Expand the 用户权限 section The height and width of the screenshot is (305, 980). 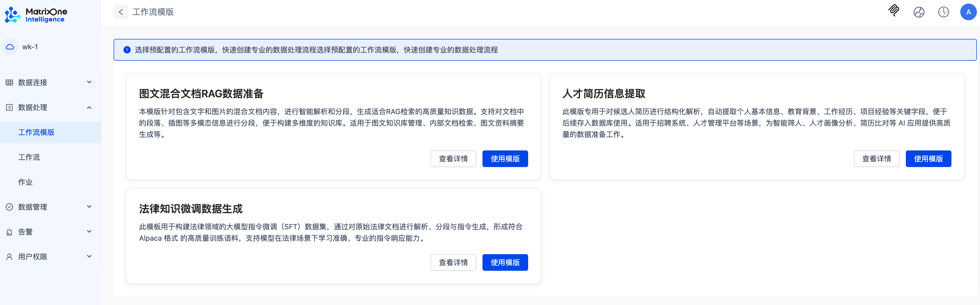pyautogui.click(x=89, y=256)
